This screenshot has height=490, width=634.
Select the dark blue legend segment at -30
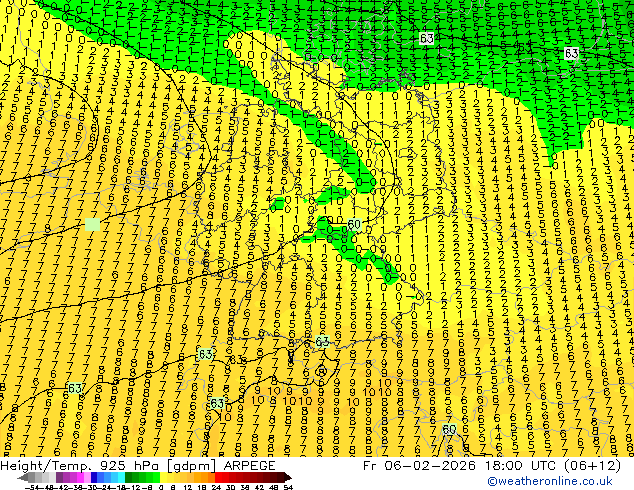click(x=94, y=477)
